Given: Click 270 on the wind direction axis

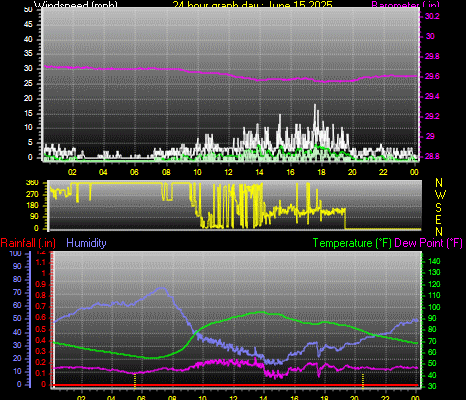Looking at the screenshot, I should coord(32,194).
